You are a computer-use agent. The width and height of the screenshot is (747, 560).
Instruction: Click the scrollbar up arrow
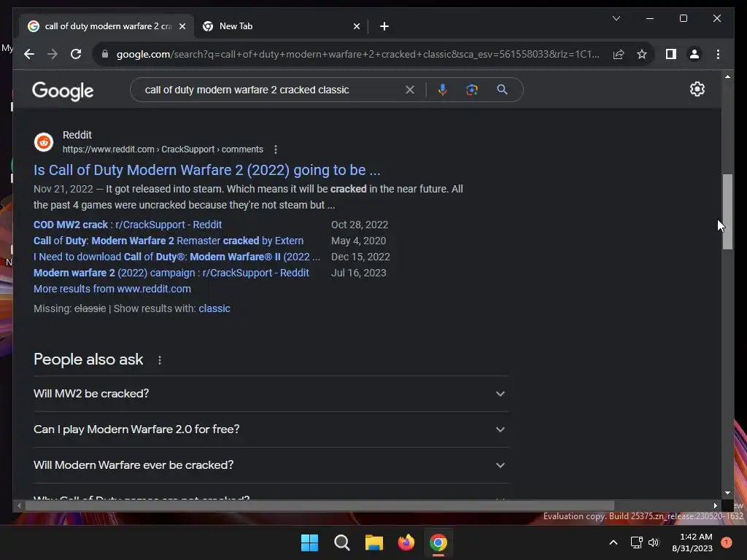coord(727,77)
